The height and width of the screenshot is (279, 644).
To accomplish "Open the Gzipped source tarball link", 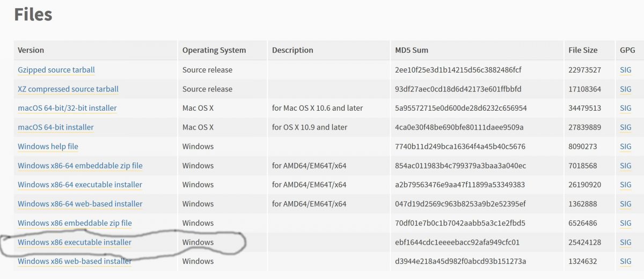I will tap(56, 70).
